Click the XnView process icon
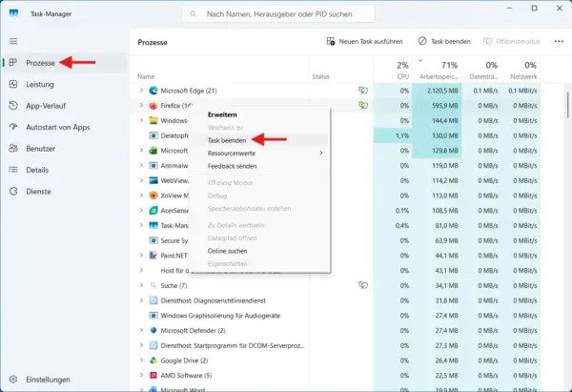Image resolution: width=572 pixels, height=392 pixels. tap(153, 196)
